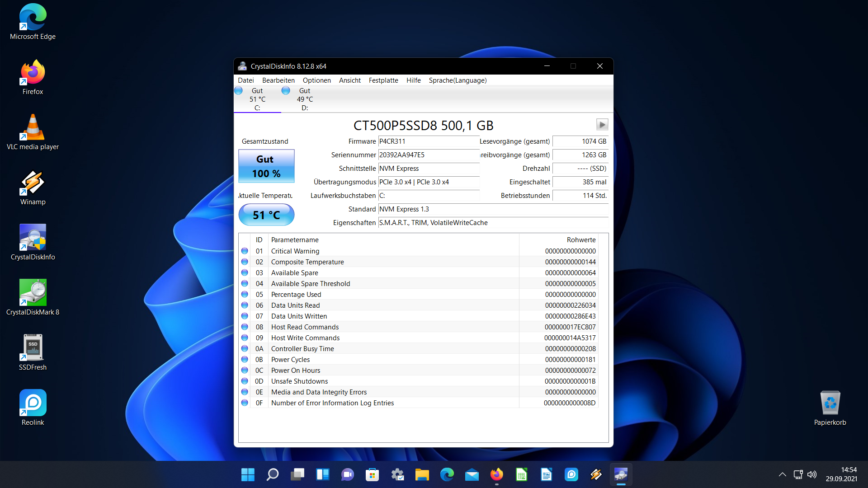Click the 51 °C temperature button
This screenshot has height=488, width=868.
click(266, 215)
